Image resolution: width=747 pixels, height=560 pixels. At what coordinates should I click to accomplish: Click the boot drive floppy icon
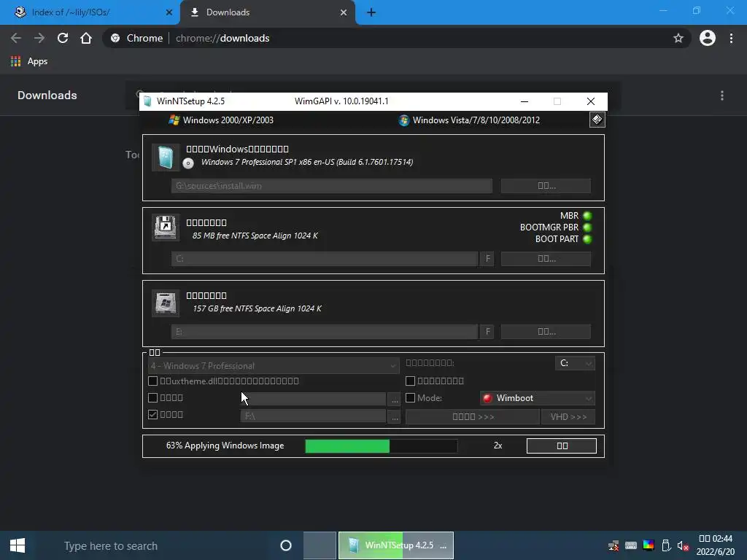(x=166, y=227)
